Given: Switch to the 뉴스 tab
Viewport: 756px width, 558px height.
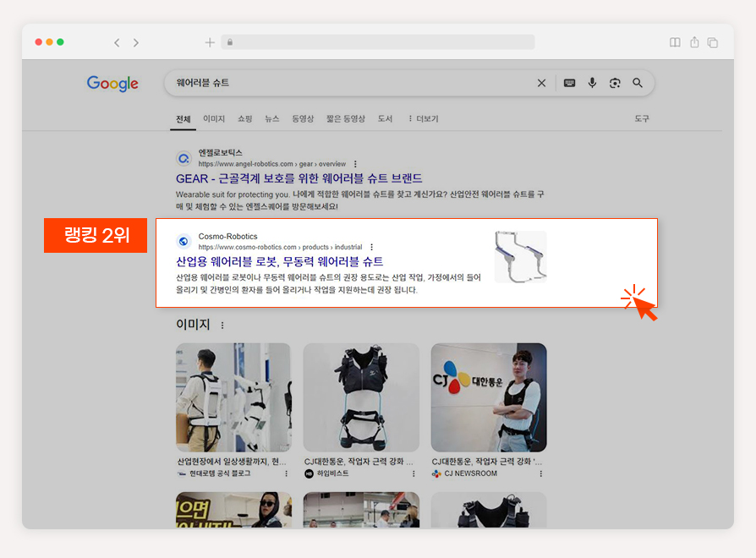Looking at the screenshot, I should click(272, 118).
